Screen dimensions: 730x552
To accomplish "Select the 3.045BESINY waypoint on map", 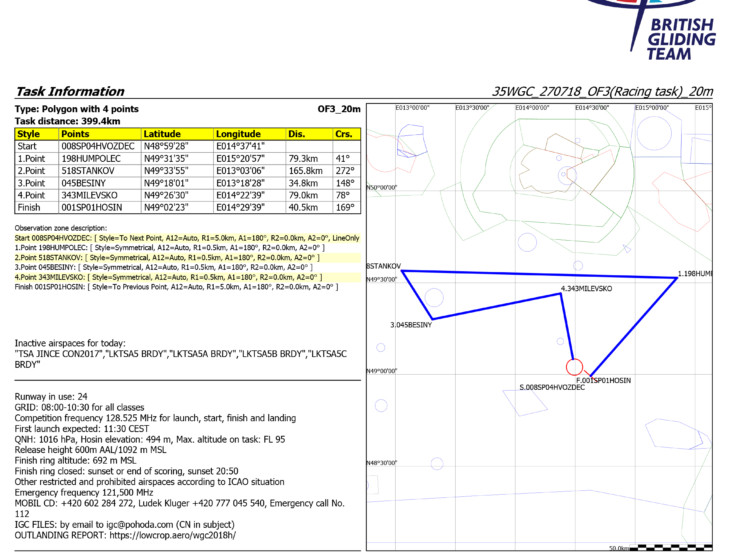I will point(411,325).
